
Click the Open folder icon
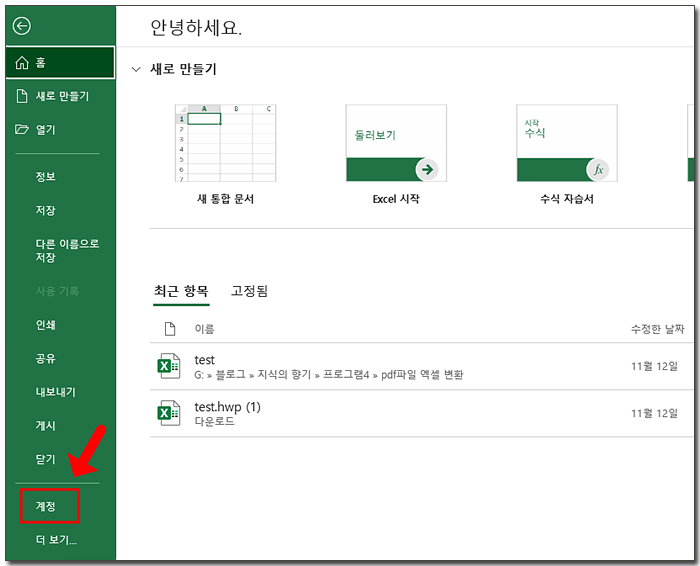[21, 129]
